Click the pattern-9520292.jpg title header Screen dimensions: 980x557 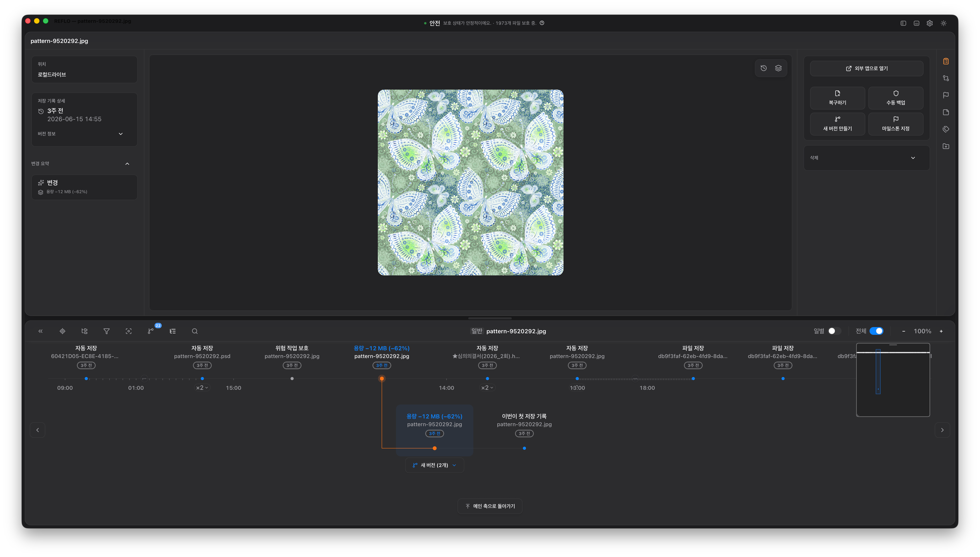point(59,41)
